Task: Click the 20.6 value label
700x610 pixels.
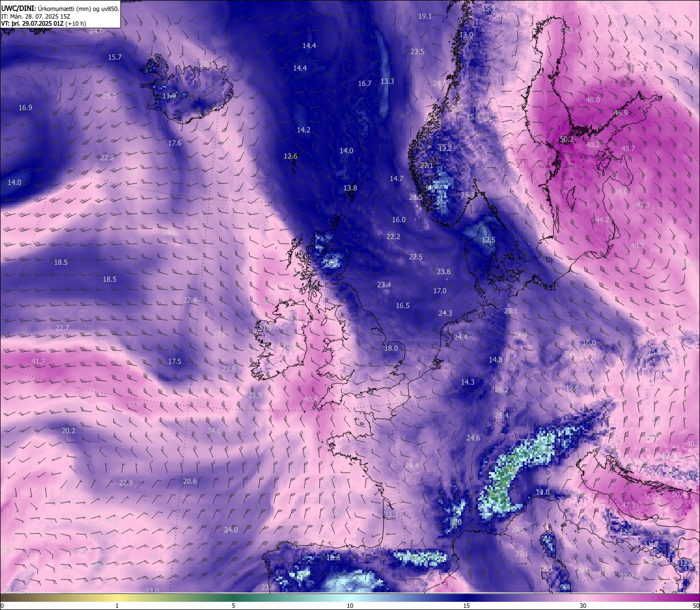Action: click(x=190, y=481)
